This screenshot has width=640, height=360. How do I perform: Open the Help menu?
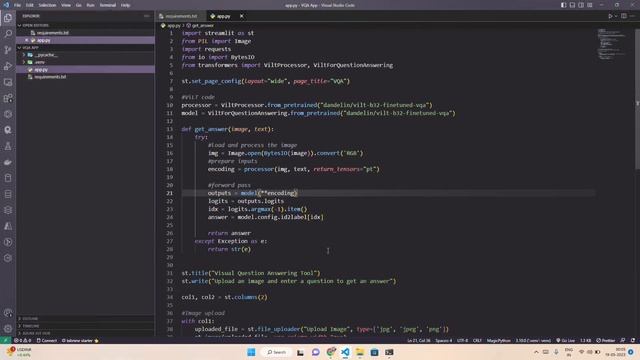click(125, 5)
